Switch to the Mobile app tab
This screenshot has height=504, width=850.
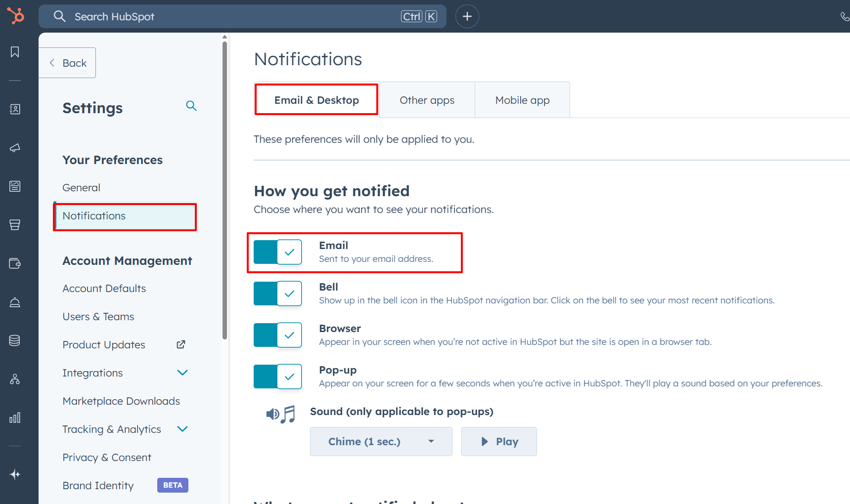pos(522,100)
